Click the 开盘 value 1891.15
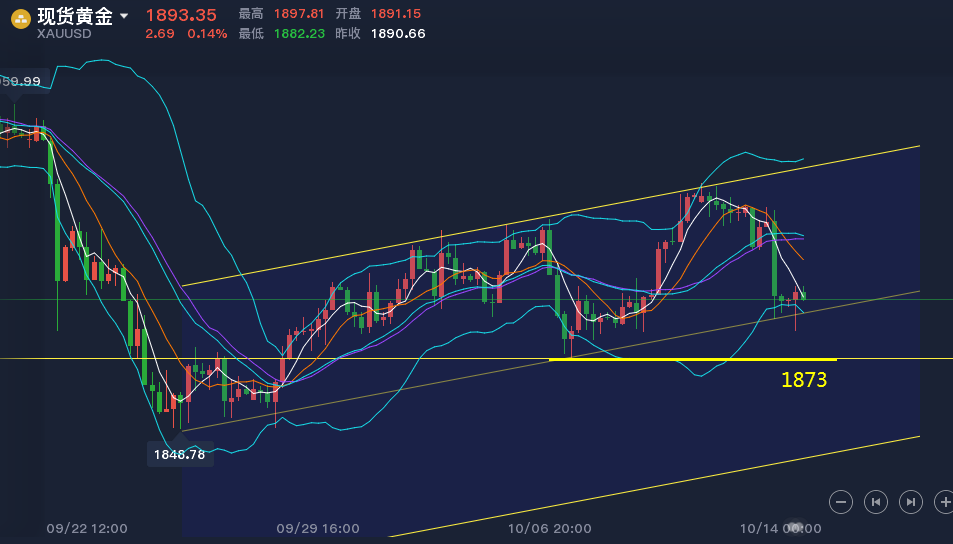The width and height of the screenshot is (953, 544). [396, 13]
